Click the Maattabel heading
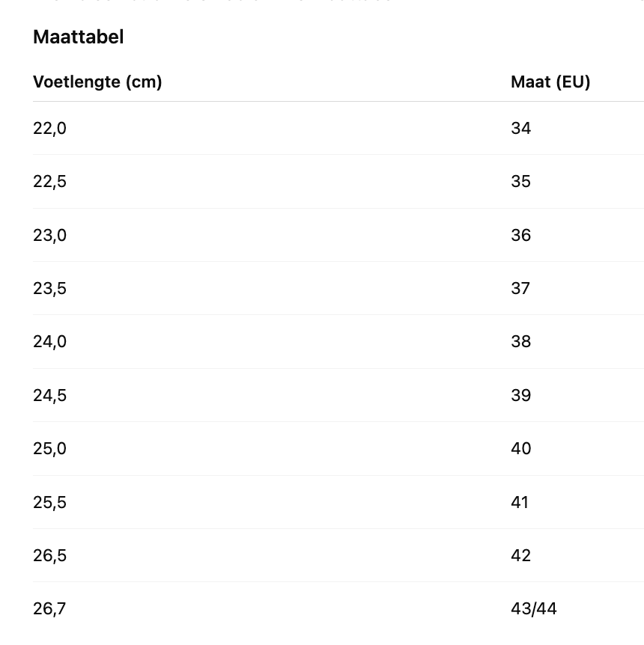 79,37
